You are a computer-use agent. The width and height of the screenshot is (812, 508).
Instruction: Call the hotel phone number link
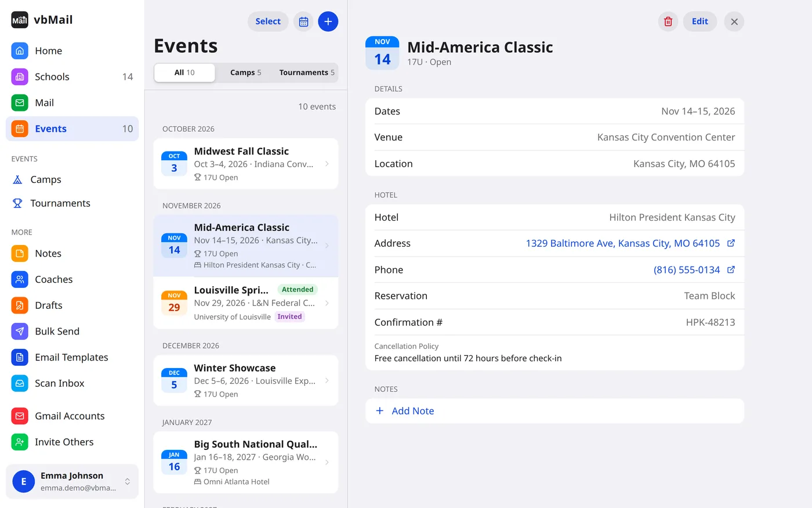[687, 270]
